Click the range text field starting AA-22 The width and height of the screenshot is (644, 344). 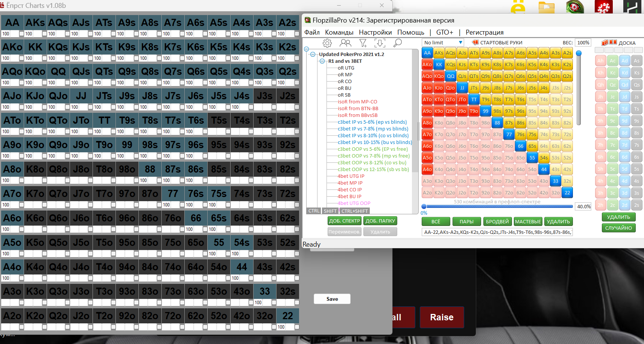(497, 232)
